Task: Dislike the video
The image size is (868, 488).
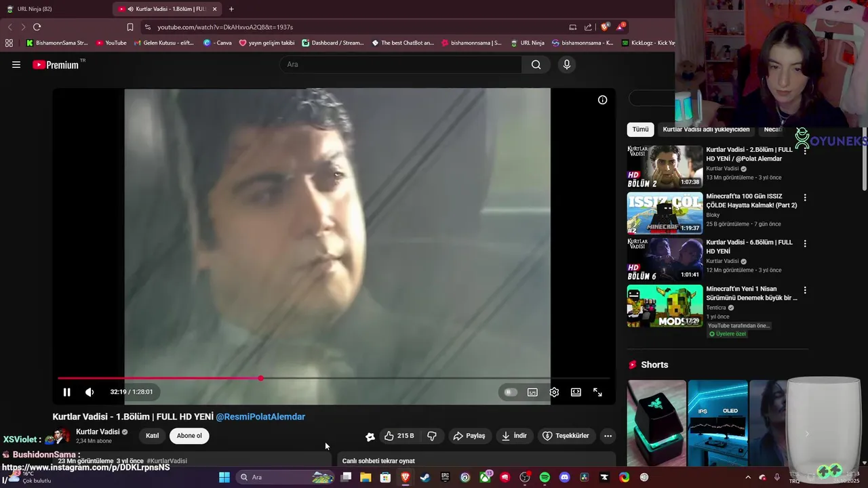Action: coord(432,436)
